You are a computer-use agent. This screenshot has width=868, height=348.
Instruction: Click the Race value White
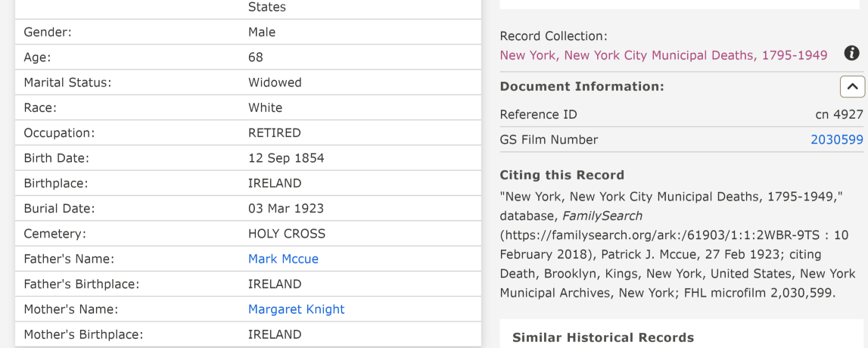[265, 107]
